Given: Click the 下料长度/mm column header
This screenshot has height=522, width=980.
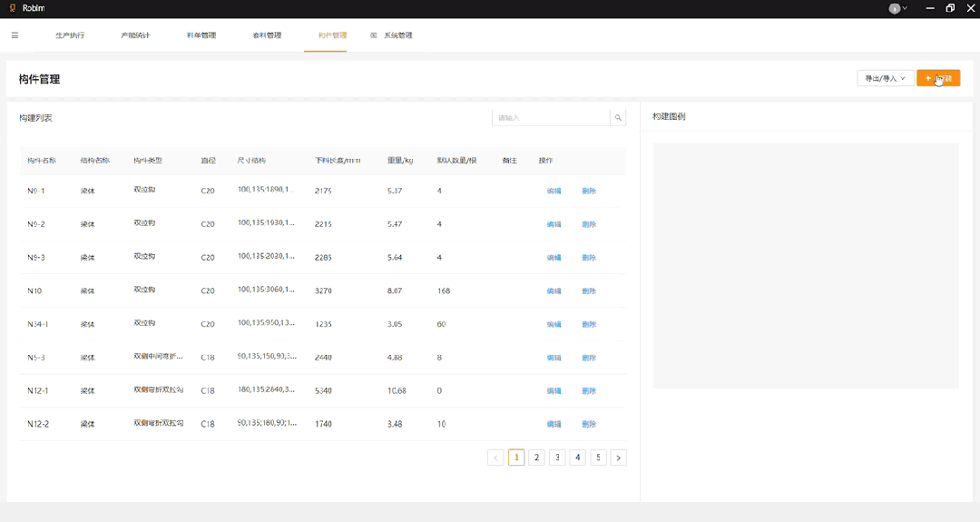Looking at the screenshot, I should pos(338,161).
